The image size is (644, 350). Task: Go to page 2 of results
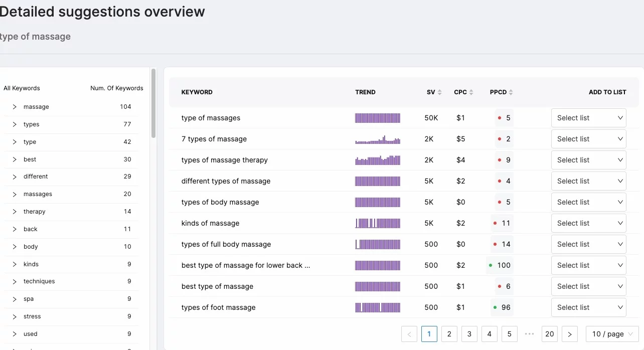[449, 334]
